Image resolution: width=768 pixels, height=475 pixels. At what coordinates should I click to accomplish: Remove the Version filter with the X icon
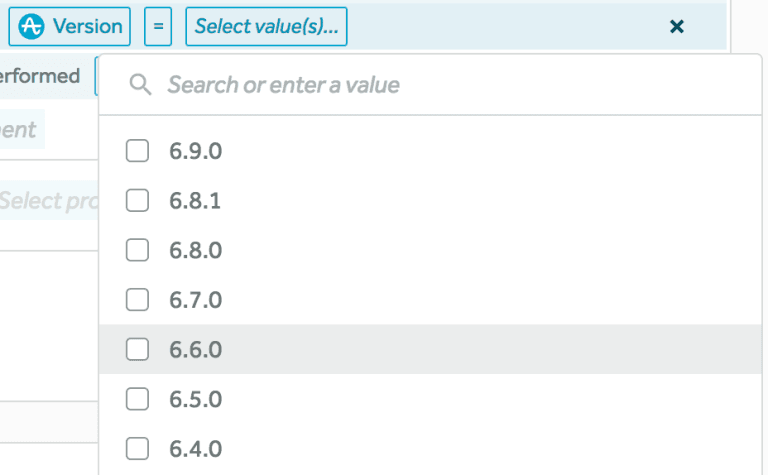[x=677, y=27]
